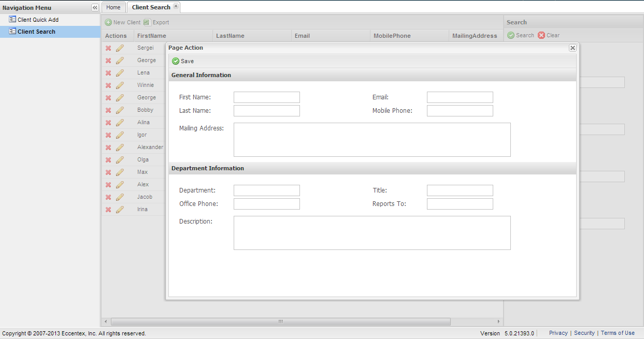
Task: Delete the Bobby row
Action: (x=108, y=110)
